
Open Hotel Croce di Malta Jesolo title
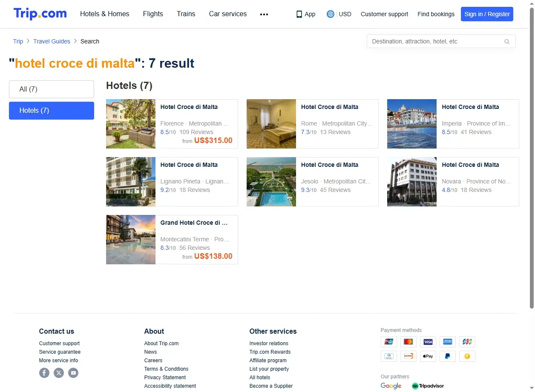coord(330,165)
